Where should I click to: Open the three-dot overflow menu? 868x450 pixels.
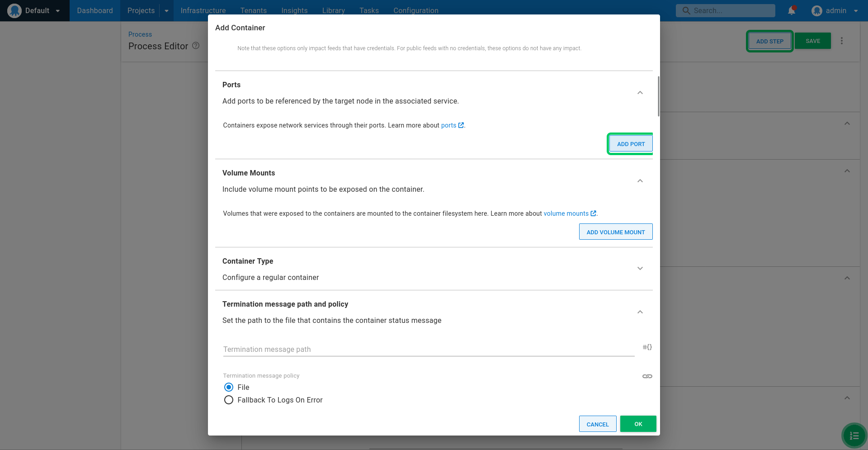(842, 41)
